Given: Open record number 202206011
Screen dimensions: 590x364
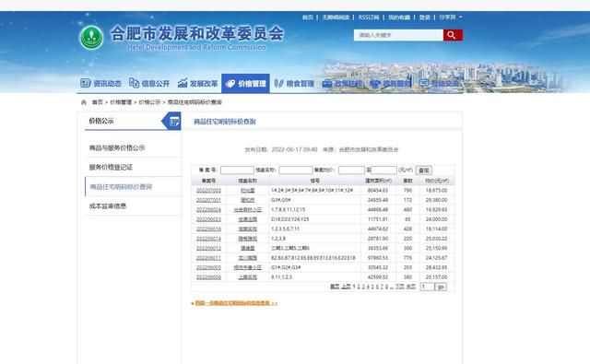Looking at the screenshot, I should pyautogui.click(x=208, y=258).
